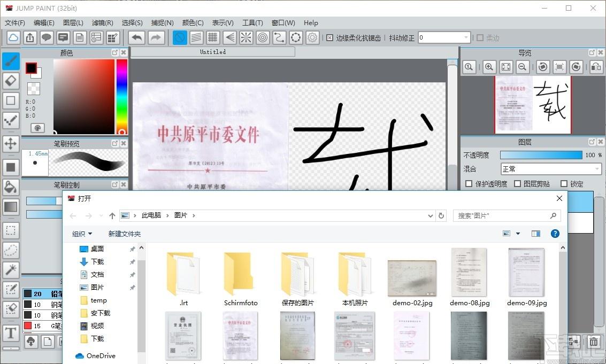606x364 pixels.
Task: Select 桌面 in dialog sidebar
Action: (97, 249)
